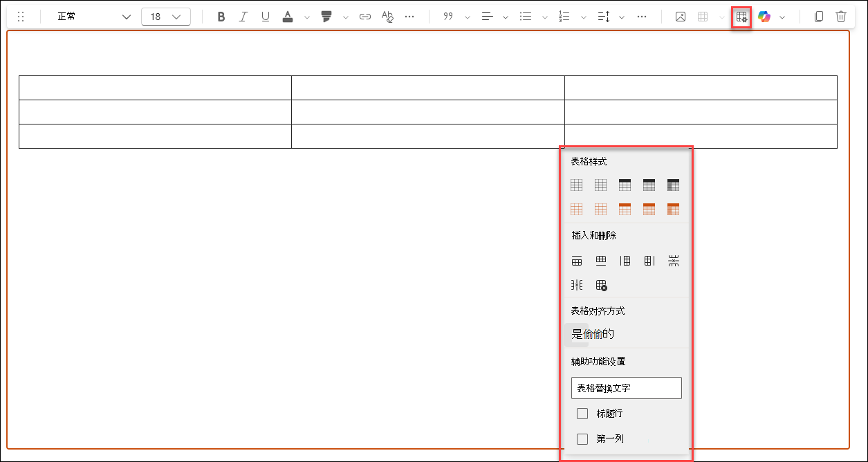Focus the 表格替换文字 alt text field
Screen dimensions: 868x462
(x=627, y=388)
